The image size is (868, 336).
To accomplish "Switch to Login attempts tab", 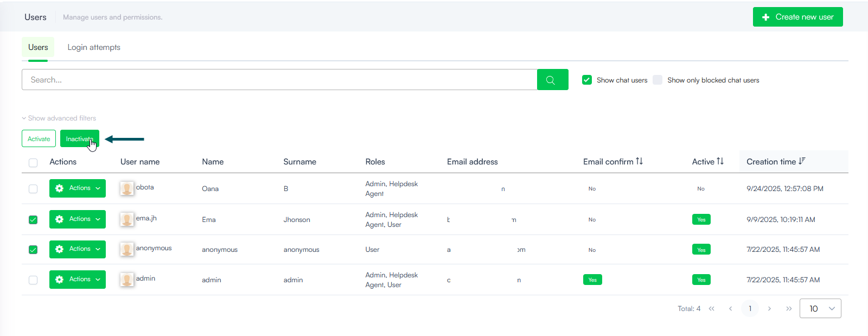I will coord(94,47).
